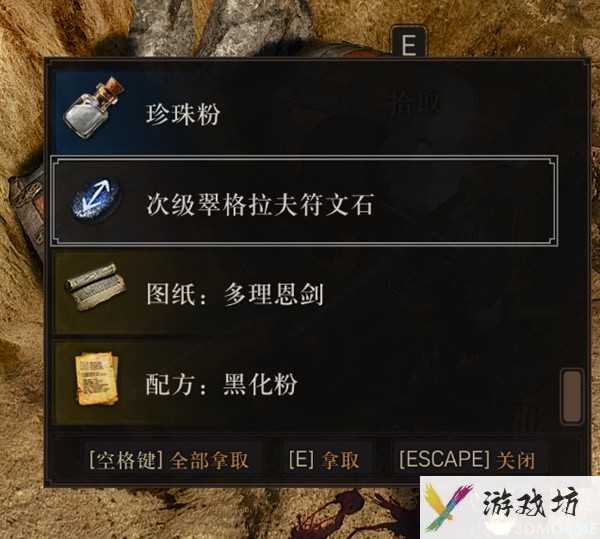Open the 游戏坊 watermark text
Viewport: 600px width, 539px height.
coord(530,502)
